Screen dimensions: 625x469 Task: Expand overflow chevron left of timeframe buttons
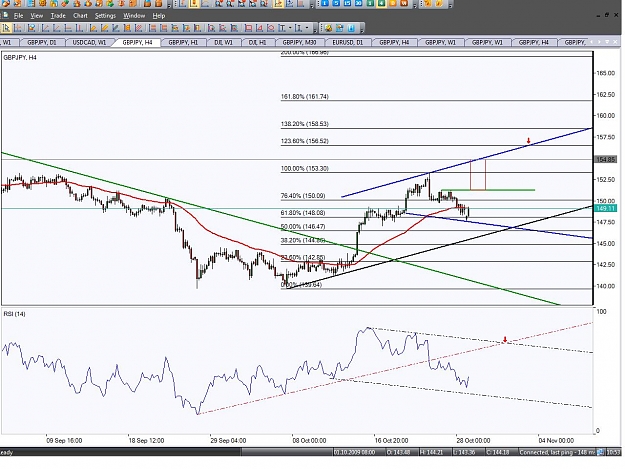click(312, 6)
